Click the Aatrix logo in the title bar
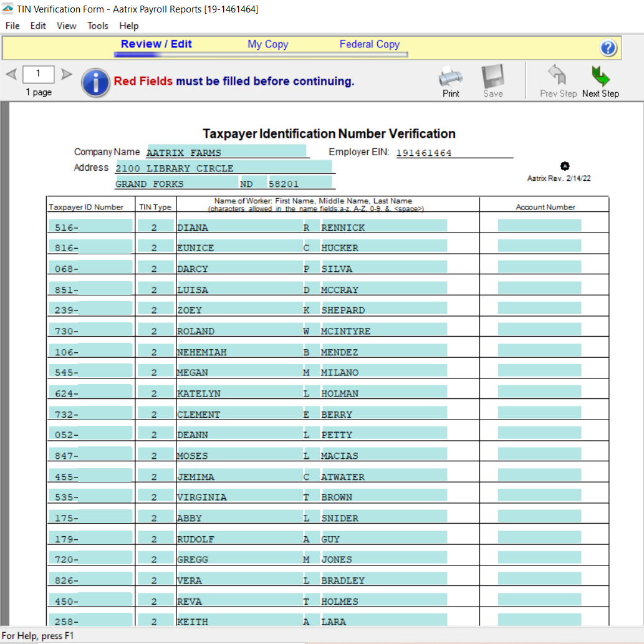 [7, 9]
